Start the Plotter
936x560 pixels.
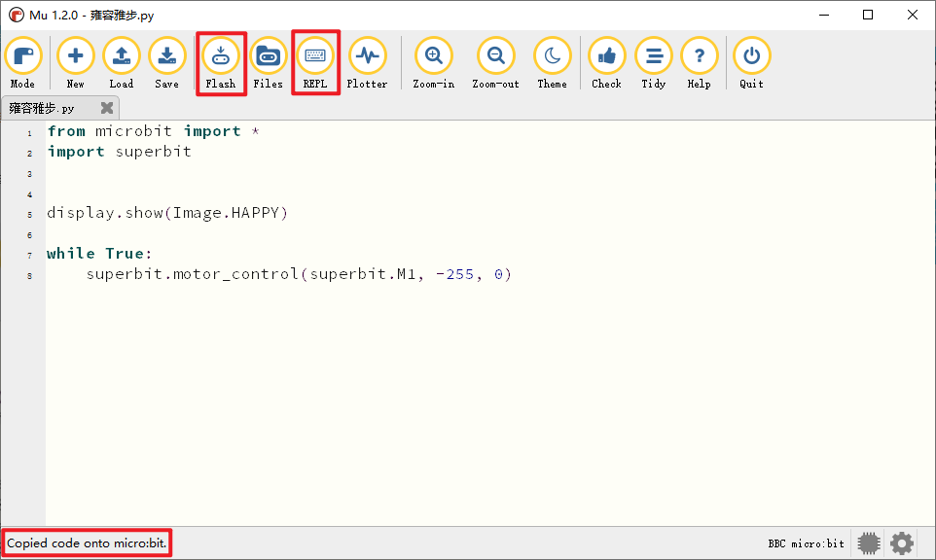tap(367, 63)
